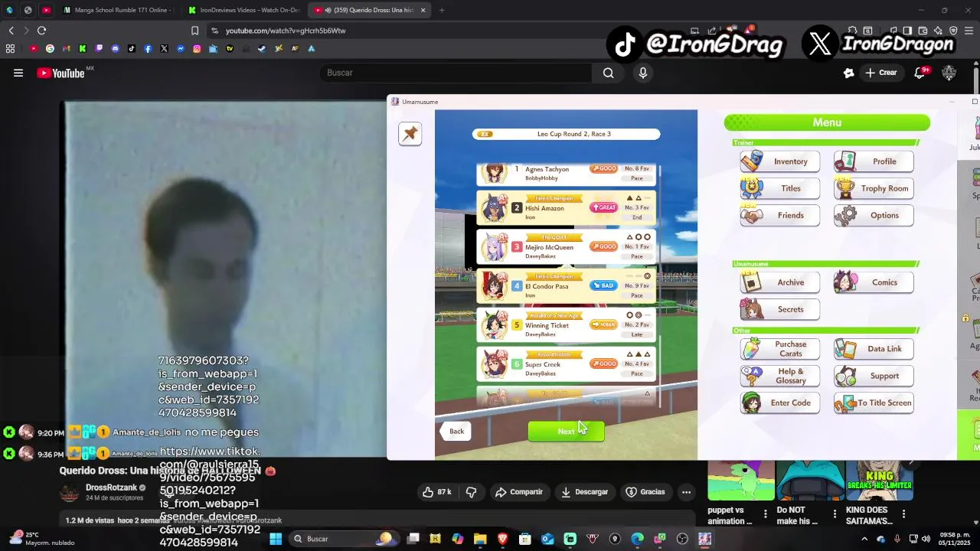The height and width of the screenshot is (551, 980).
Task: Open the Support button
Action: click(x=874, y=376)
